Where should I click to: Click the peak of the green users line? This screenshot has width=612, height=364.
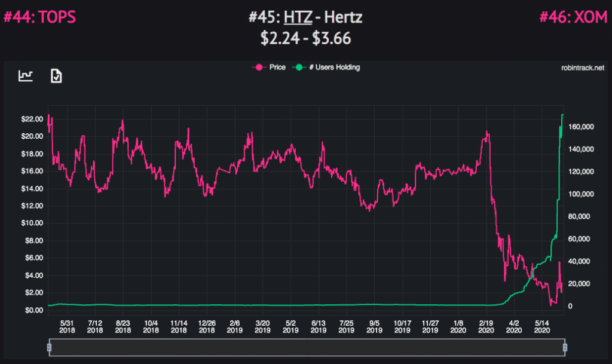click(x=562, y=115)
